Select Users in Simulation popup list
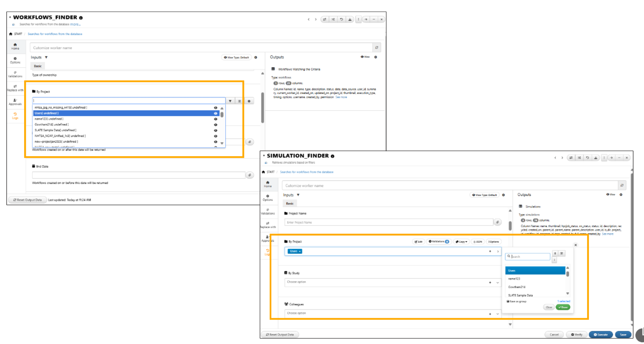This screenshot has width=644, height=344. [535, 271]
